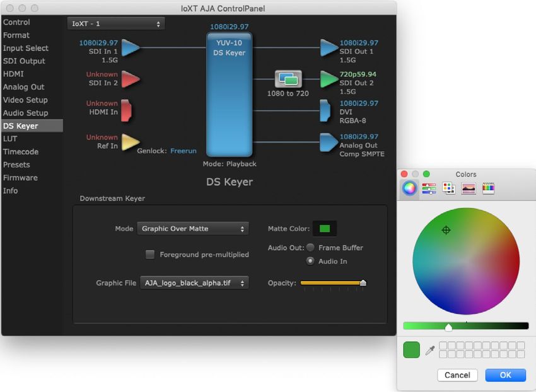Click the Opacity slider handle
The image size is (536, 392).
point(363,283)
